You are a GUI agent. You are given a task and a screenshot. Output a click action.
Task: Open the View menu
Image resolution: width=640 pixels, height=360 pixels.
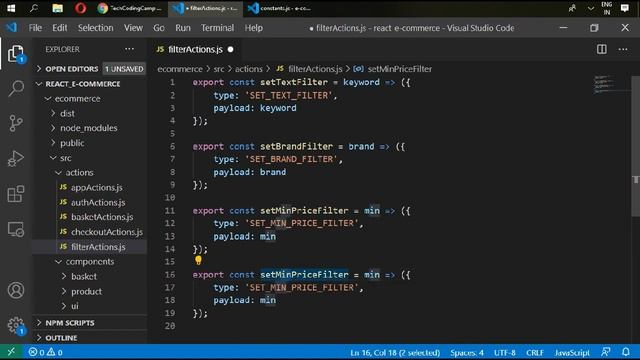(x=133, y=28)
